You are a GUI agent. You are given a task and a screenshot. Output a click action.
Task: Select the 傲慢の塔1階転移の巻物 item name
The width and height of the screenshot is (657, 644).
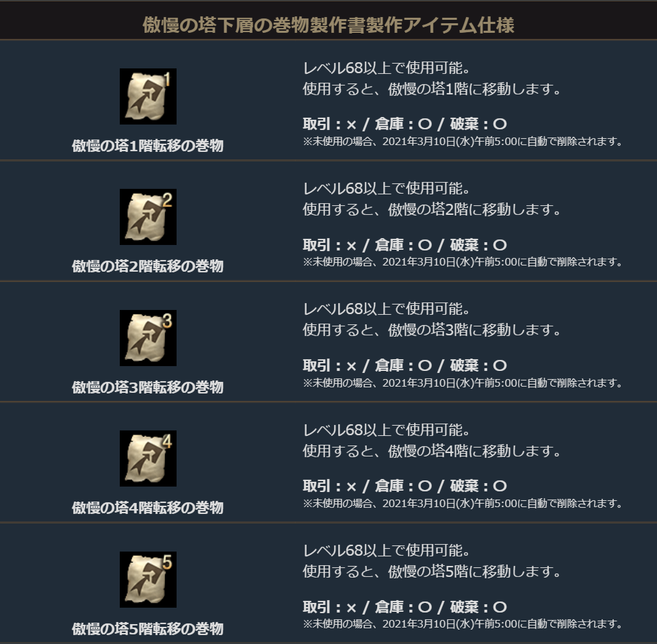(148, 146)
